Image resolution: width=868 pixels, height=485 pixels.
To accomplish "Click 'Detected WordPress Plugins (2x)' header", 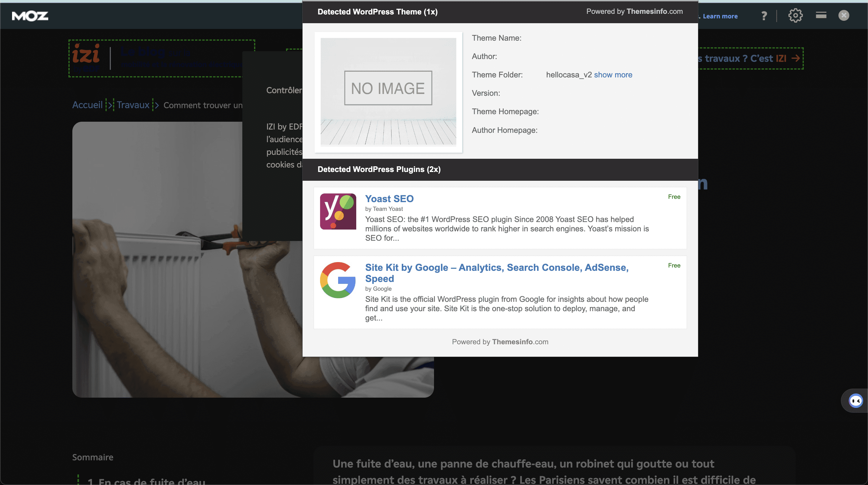I will click(x=379, y=169).
